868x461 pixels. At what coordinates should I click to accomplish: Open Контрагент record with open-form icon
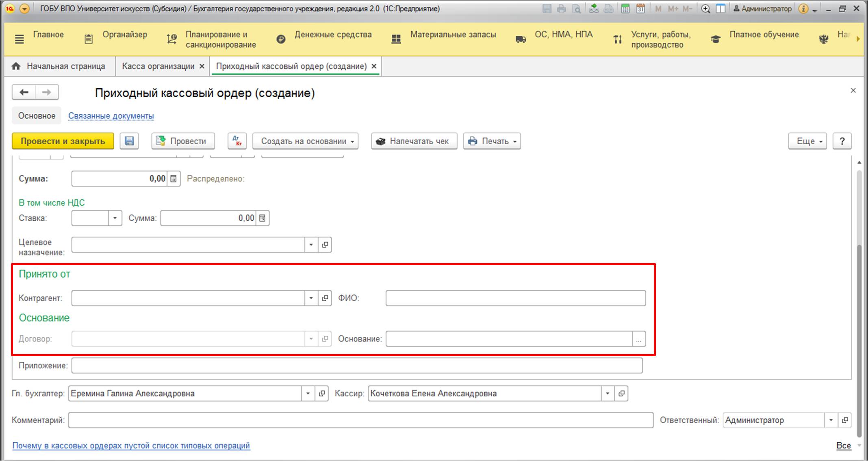coord(325,298)
